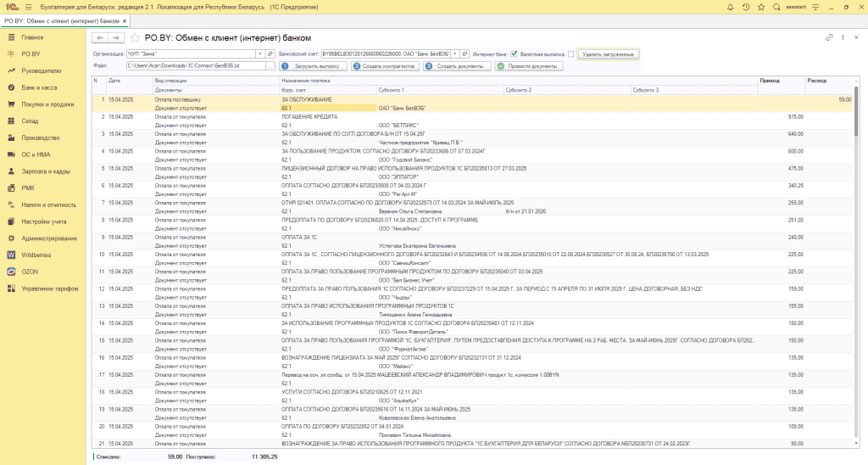Click the search magnifier icon
The height and width of the screenshot is (465, 868).
777,7
